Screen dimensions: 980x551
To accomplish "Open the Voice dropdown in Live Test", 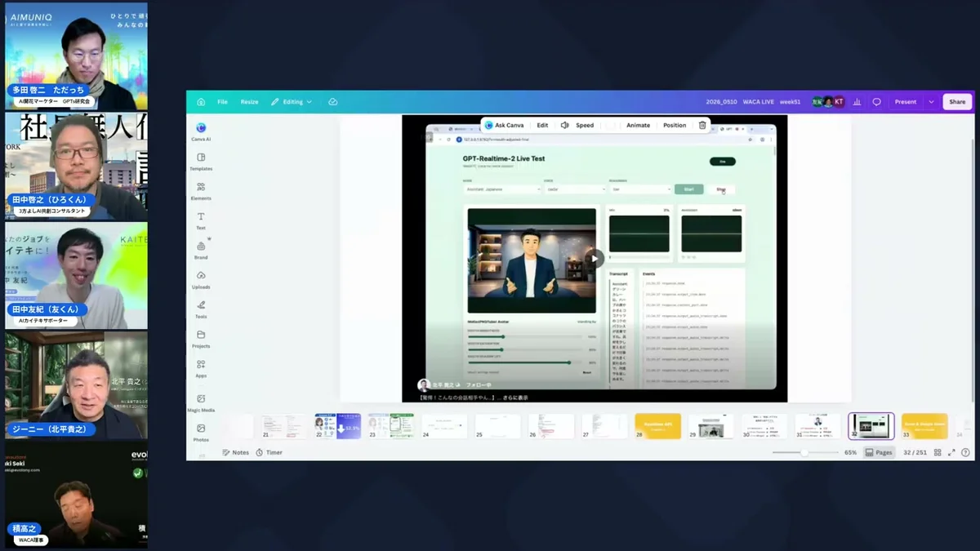I will [x=575, y=189].
